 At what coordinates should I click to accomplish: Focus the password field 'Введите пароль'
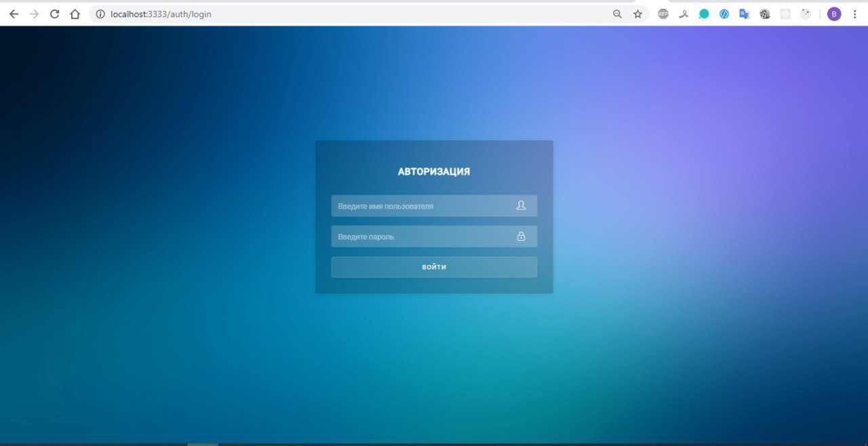click(434, 237)
